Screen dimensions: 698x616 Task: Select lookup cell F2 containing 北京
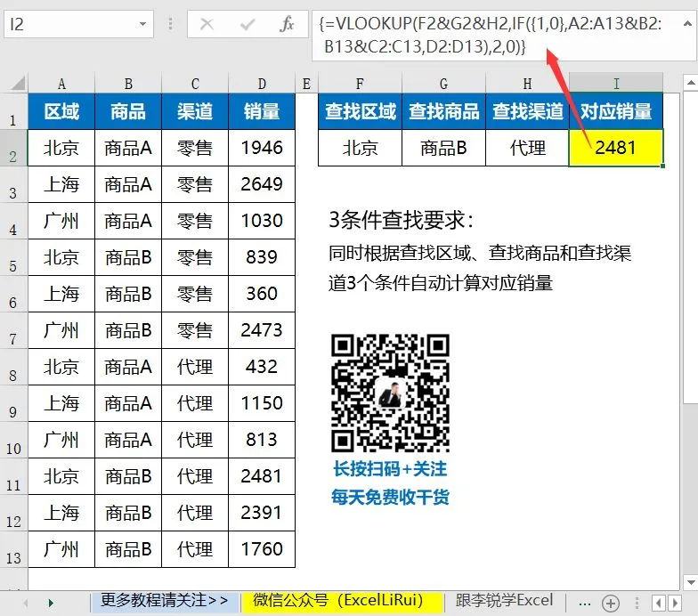[x=360, y=148]
